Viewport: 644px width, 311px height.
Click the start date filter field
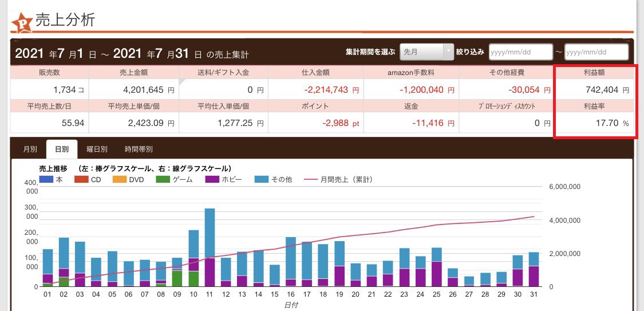[x=520, y=52]
